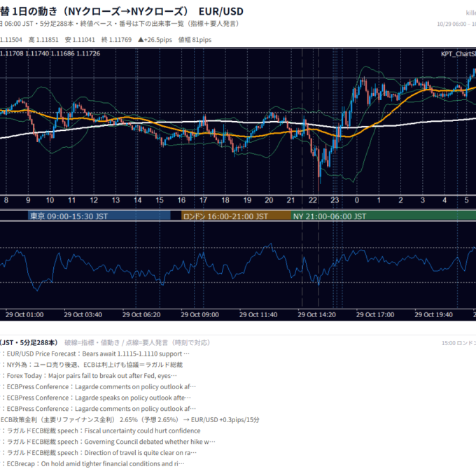Click hour label "20" on the chart axis
The width and height of the screenshot is (476, 476).
pos(269,200)
